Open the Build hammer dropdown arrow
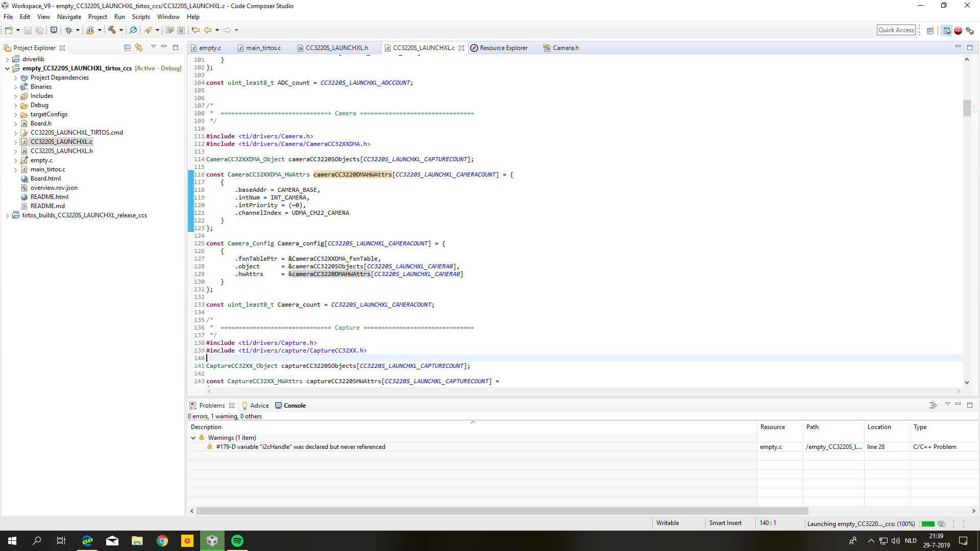The image size is (980, 551). pyautogui.click(x=121, y=30)
